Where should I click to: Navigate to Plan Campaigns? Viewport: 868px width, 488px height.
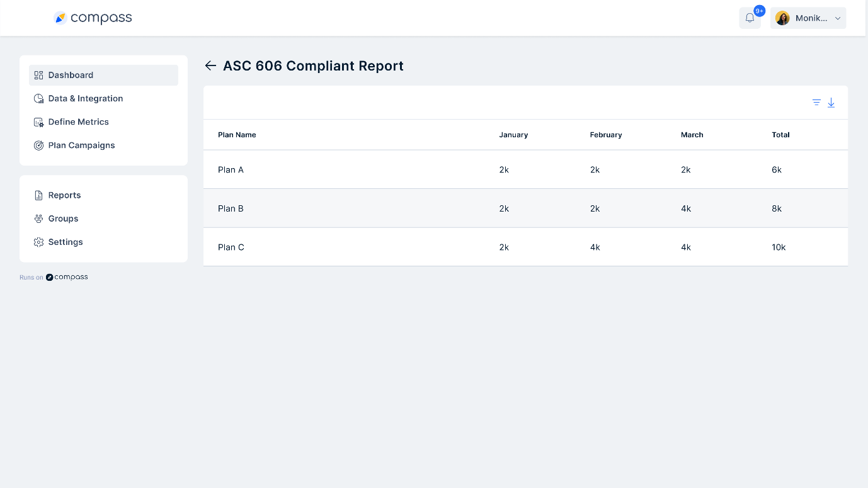pos(81,145)
